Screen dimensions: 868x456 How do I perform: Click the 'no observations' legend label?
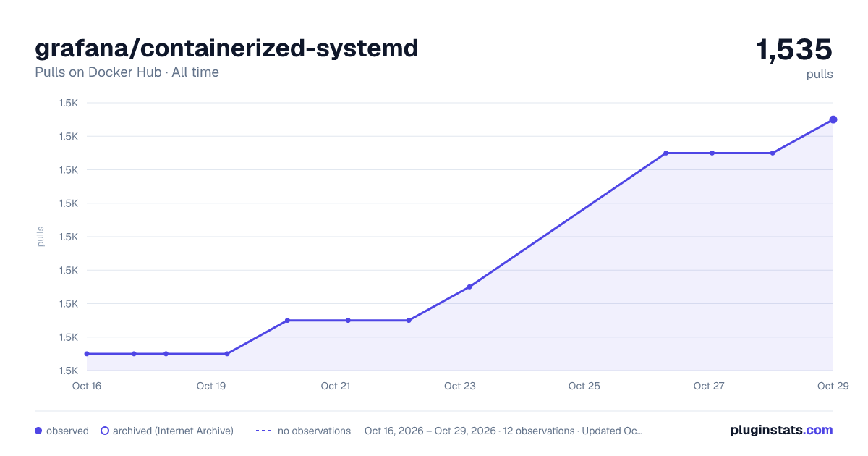point(314,431)
